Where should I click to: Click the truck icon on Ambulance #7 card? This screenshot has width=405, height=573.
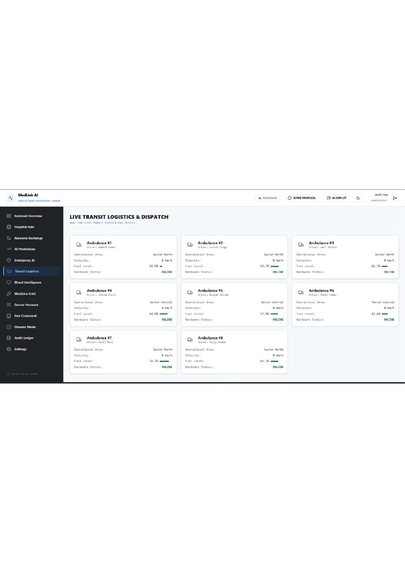[x=79, y=339]
